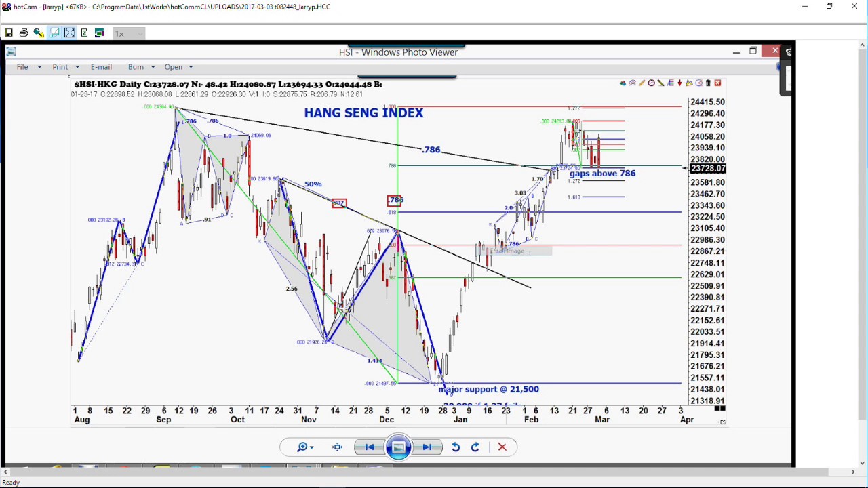
Task: Close the Photo Viewer window
Action: tap(775, 51)
